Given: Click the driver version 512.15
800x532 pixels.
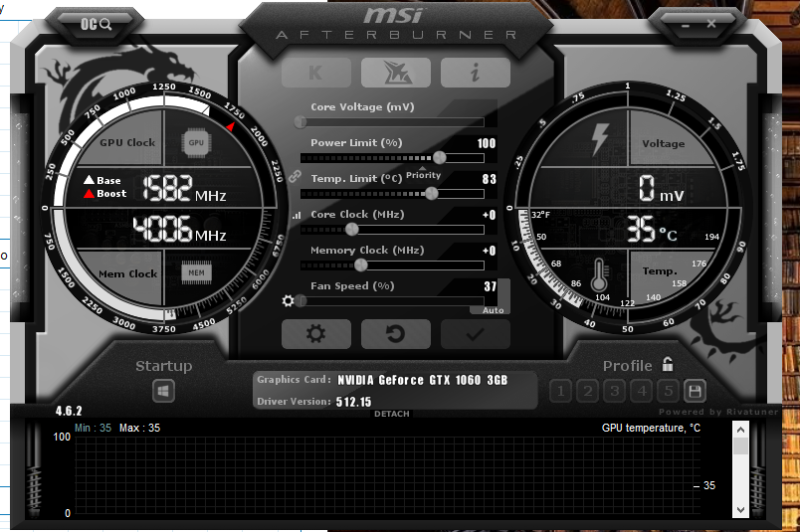Looking at the screenshot, I should click(x=353, y=402).
